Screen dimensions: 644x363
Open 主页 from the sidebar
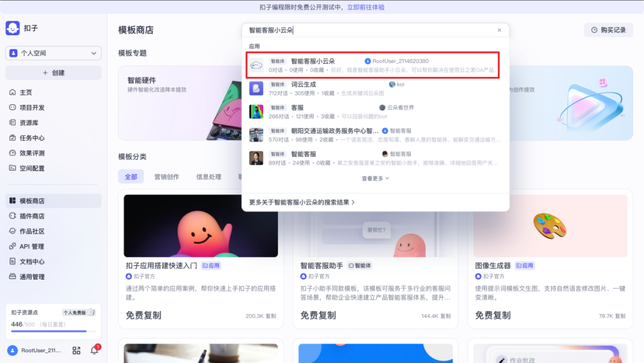pos(26,92)
